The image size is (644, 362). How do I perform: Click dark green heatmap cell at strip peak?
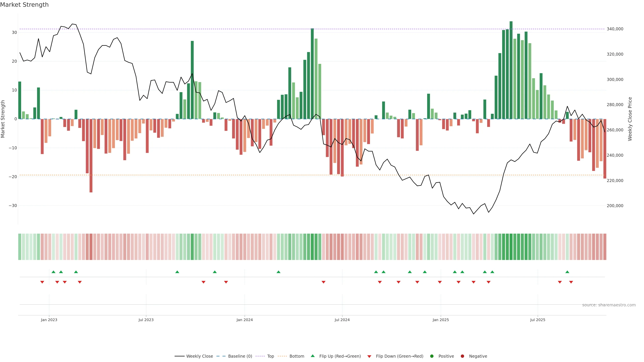click(511, 247)
